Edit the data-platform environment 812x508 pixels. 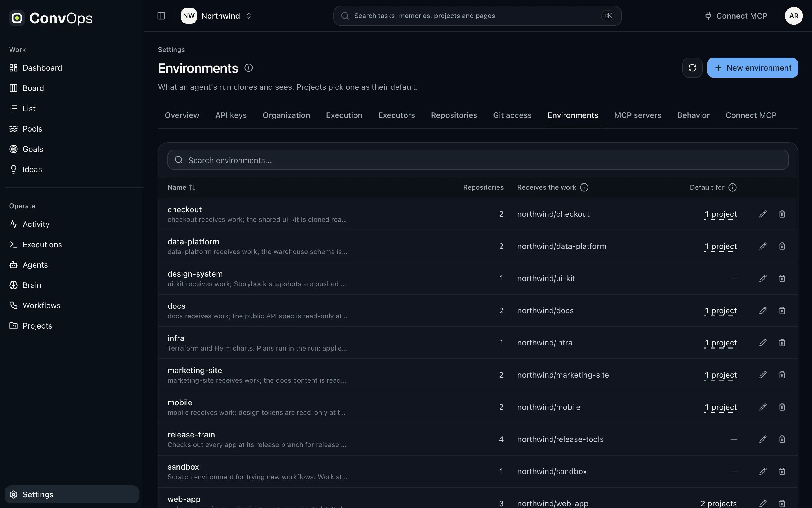click(763, 246)
